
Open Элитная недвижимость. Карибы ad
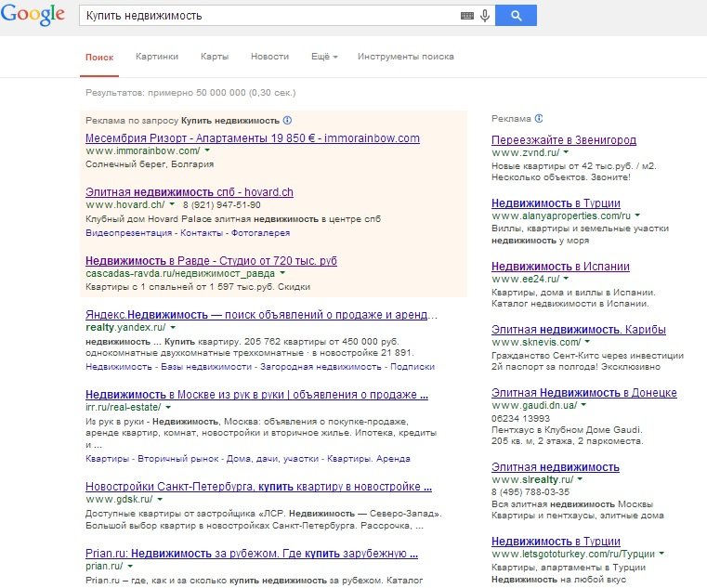pos(579,329)
